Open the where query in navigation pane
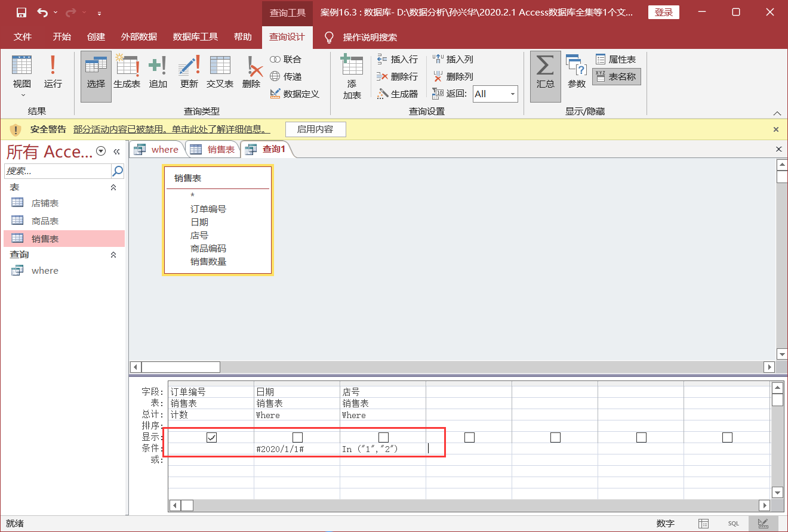 (x=64, y=270)
